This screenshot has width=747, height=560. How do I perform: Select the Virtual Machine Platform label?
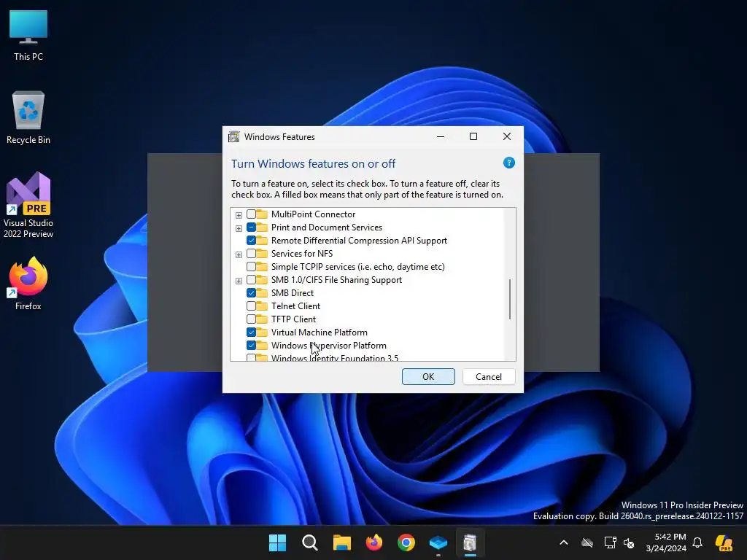coord(320,332)
